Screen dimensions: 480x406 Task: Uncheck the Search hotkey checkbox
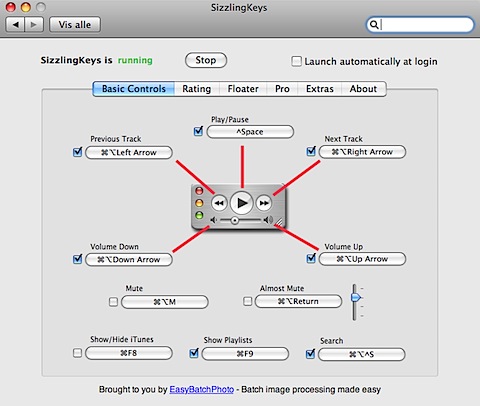(310, 354)
